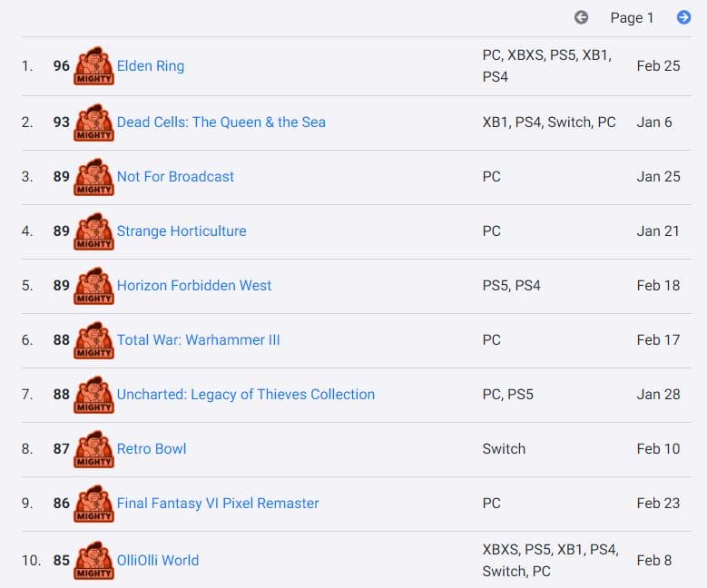The height and width of the screenshot is (588, 707).
Task: Click Retro Bowl's score 87
Action: (62, 449)
